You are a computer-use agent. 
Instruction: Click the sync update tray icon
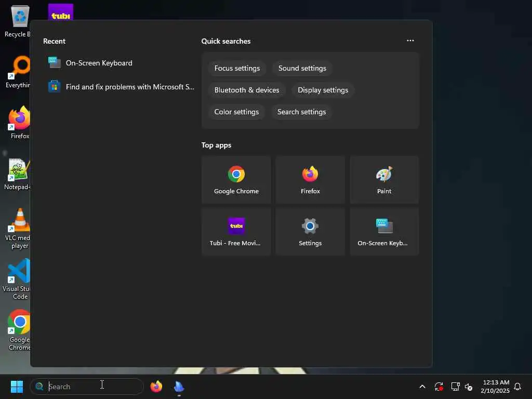point(438,387)
